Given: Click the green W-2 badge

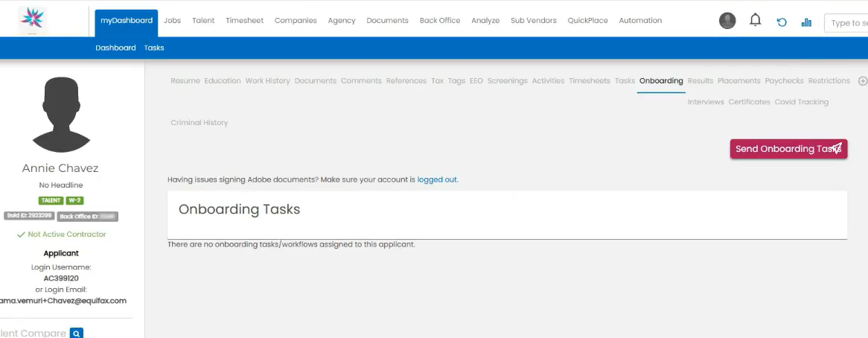Looking at the screenshot, I should pos(74,201).
